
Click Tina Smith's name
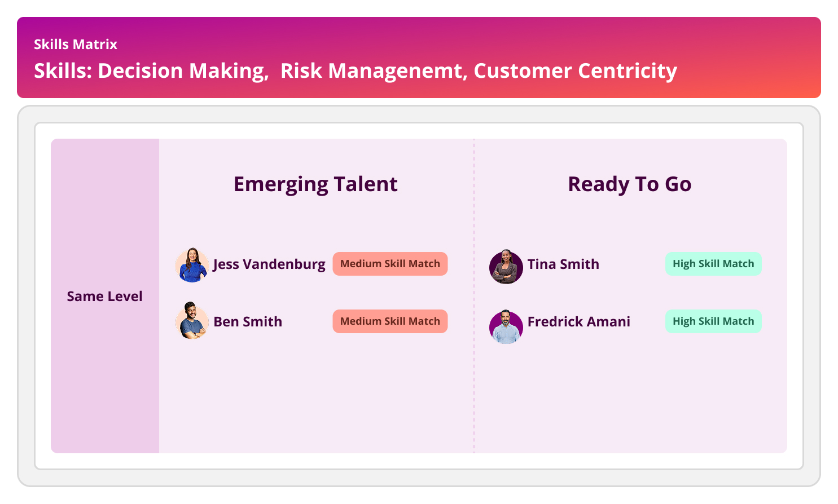(563, 264)
